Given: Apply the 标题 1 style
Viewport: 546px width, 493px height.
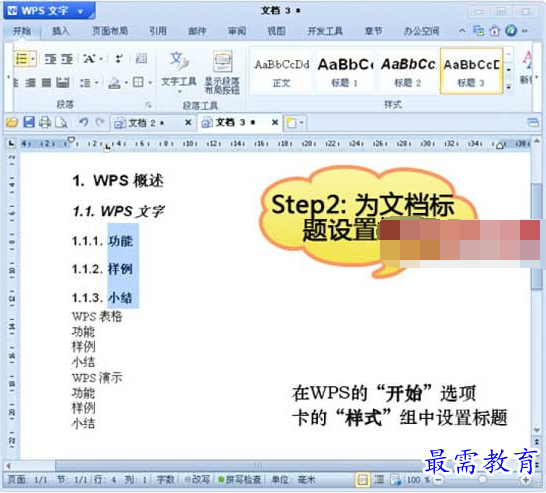Looking at the screenshot, I should click(344, 72).
